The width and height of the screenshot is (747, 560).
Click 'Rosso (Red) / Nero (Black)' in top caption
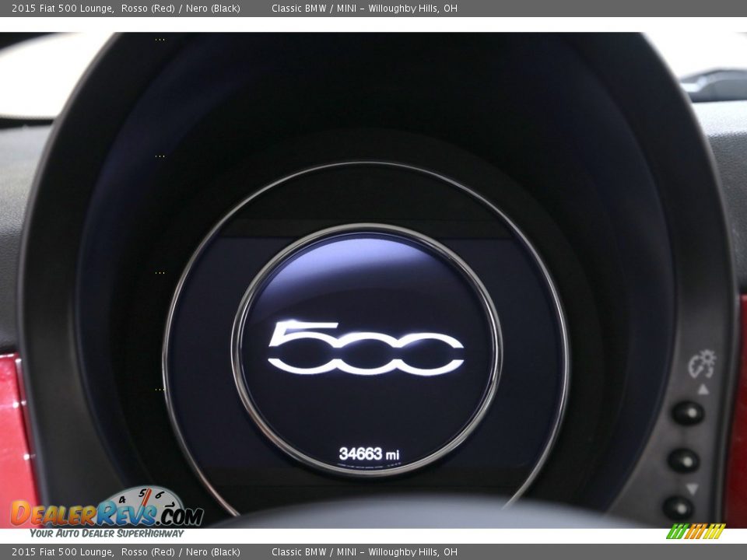point(181,8)
